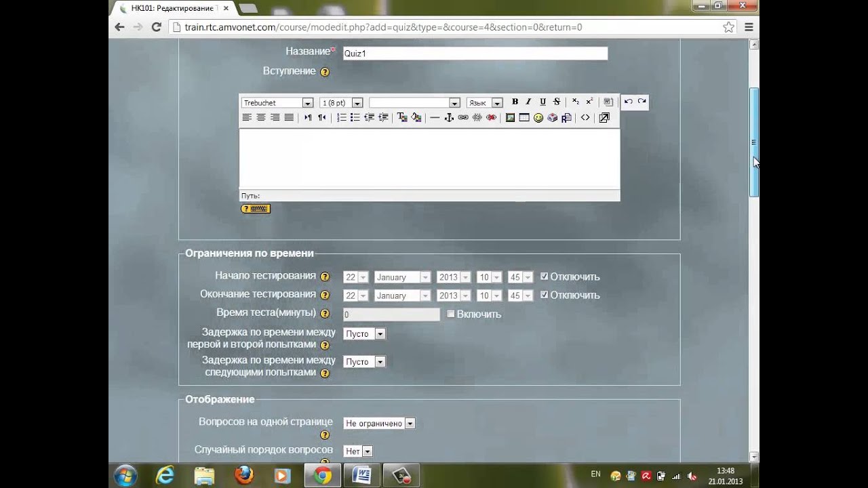Switch to Microsoft Word in the taskbar
The width and height of the screenshot is (868, 488).
(361, 476)
